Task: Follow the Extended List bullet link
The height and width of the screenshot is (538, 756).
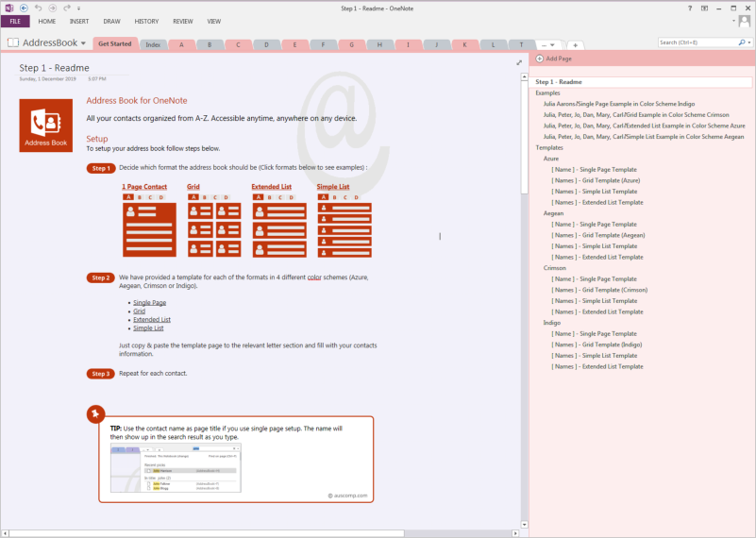Action: coord(152,320)
